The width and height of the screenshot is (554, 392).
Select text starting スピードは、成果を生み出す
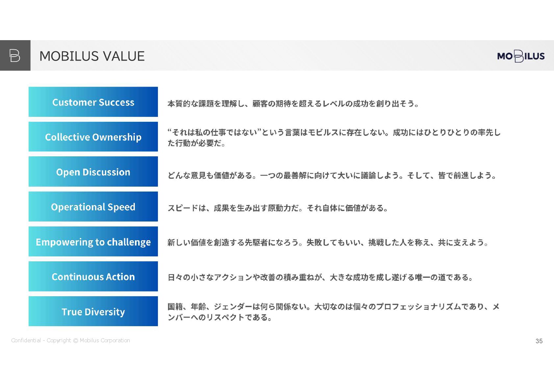tap(278, 208)
